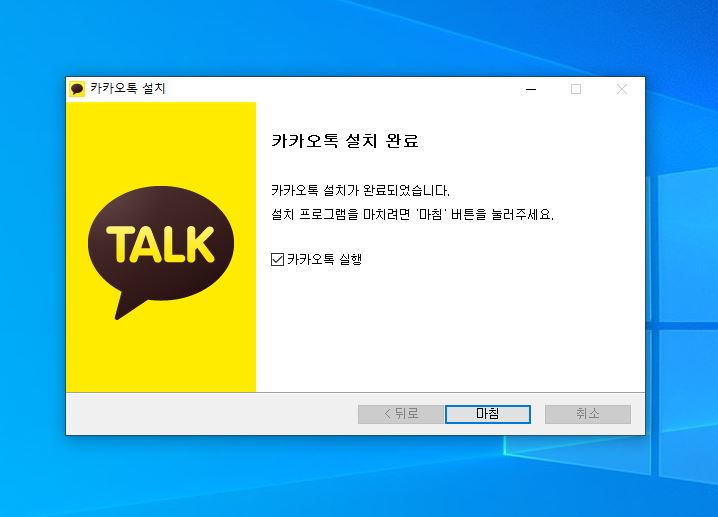The image size is (718, 517).
Task: Click the disabled 뒤로 back button
Action: click(401, 414)
